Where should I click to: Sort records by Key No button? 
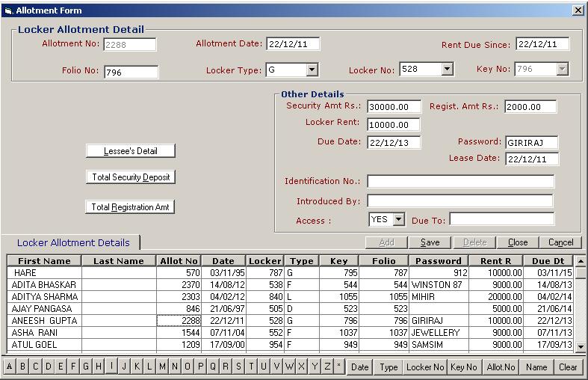click(x=463, y=367)
